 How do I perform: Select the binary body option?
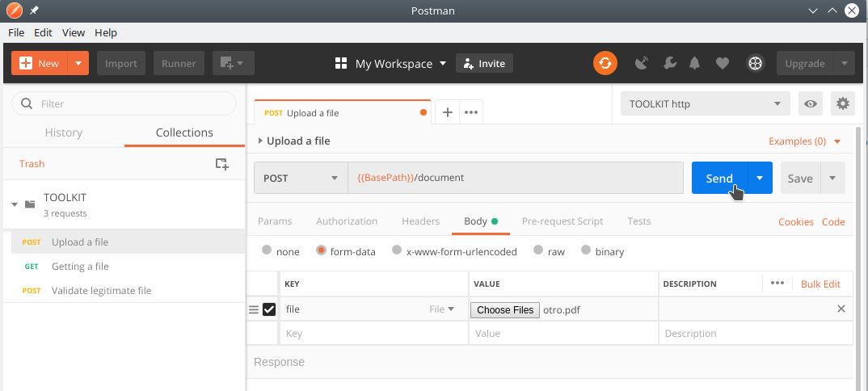click(x=586, y=250)
